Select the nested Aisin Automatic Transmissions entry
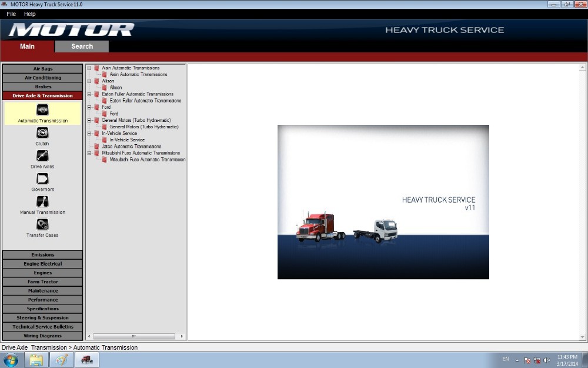The height and width of the screenshot is (368, 588). pyautogui.click(x=138, y=74)
